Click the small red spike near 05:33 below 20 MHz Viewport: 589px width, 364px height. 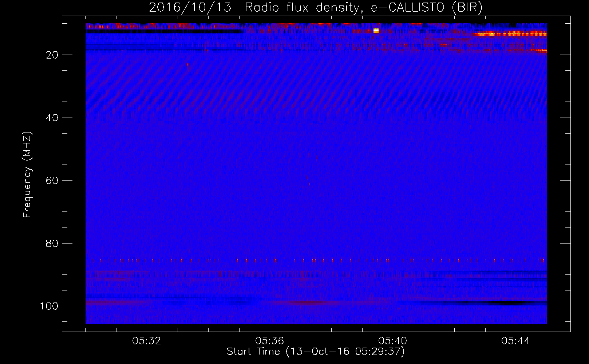188,66
